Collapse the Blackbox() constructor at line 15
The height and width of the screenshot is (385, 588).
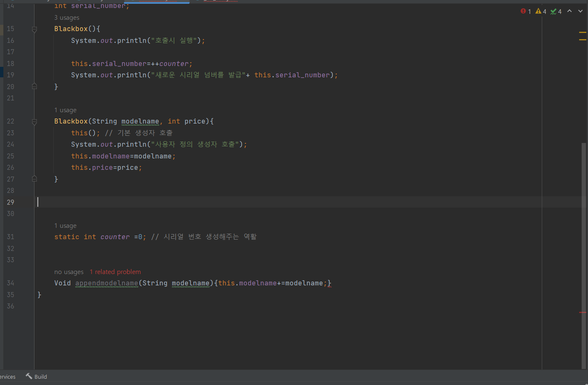coord(34,29)
